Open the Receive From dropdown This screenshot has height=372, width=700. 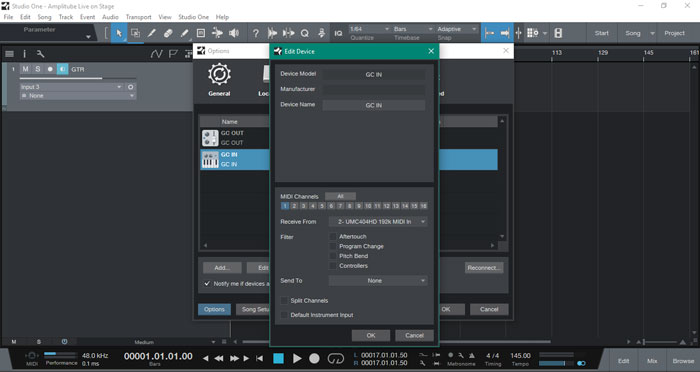[x=378, y=222]
